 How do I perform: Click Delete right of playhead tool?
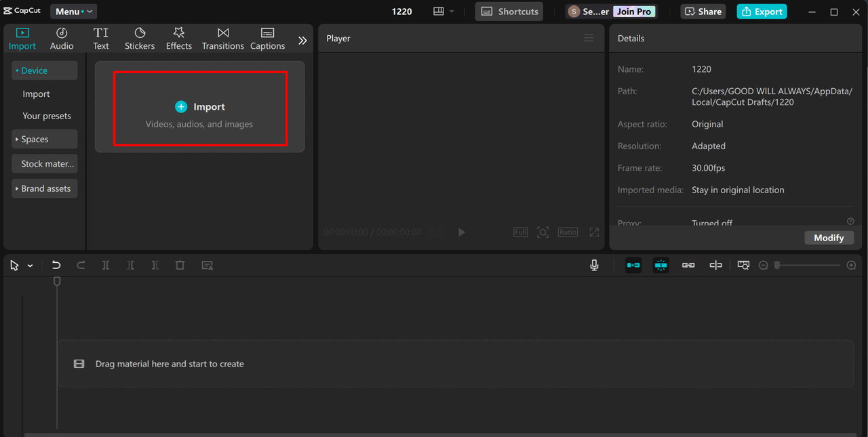click(x=155, y=266)
